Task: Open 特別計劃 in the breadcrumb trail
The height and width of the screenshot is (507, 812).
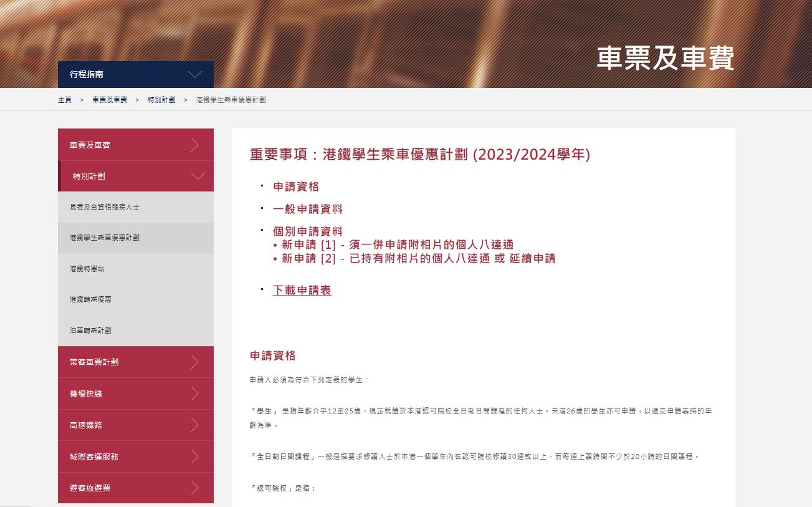Action: coord(162,99)
